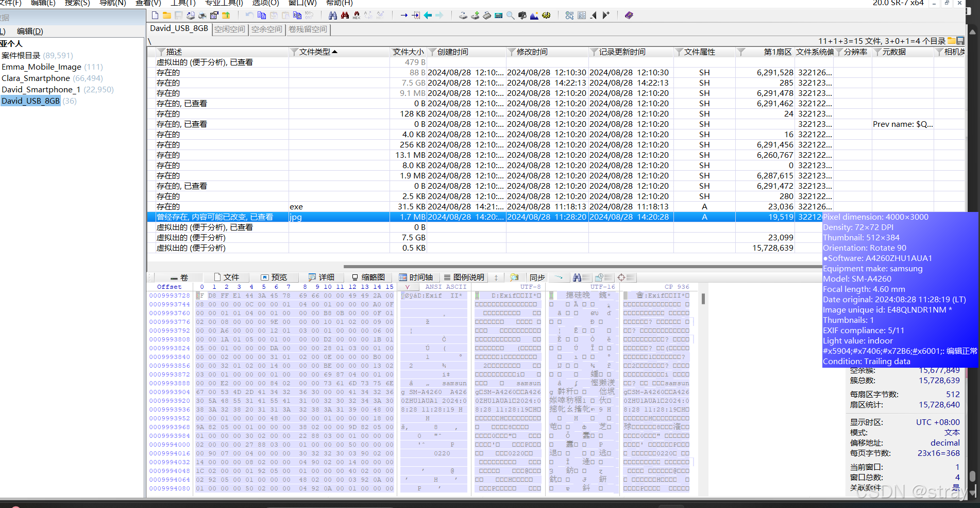
Task: Select the 时间轴 timeline mode button
Action: 416,277
